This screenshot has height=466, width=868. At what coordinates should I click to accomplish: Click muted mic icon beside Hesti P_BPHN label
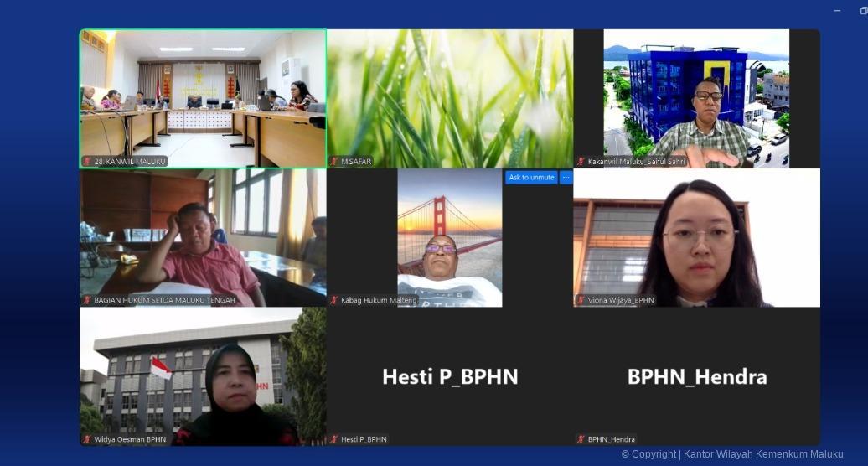tap(334, 439)
